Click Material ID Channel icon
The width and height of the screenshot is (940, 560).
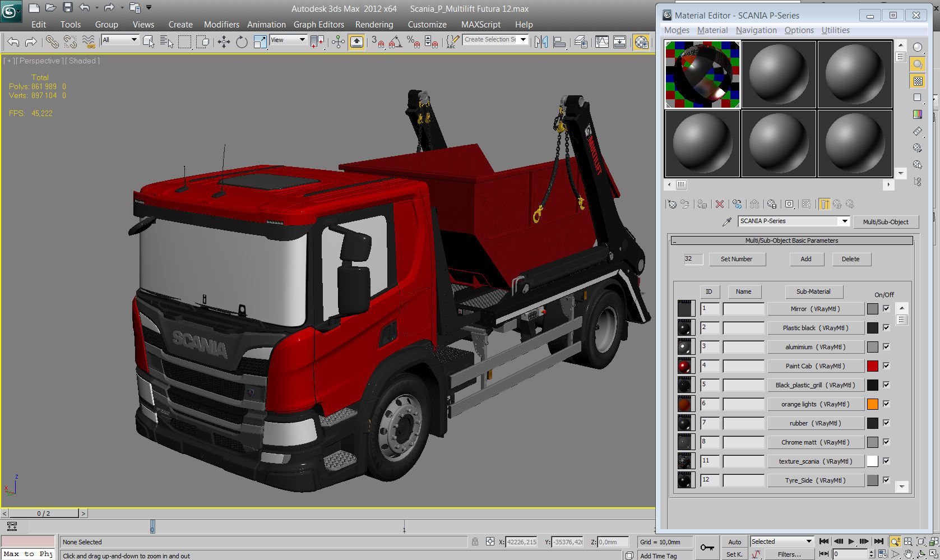pos(789,204)
